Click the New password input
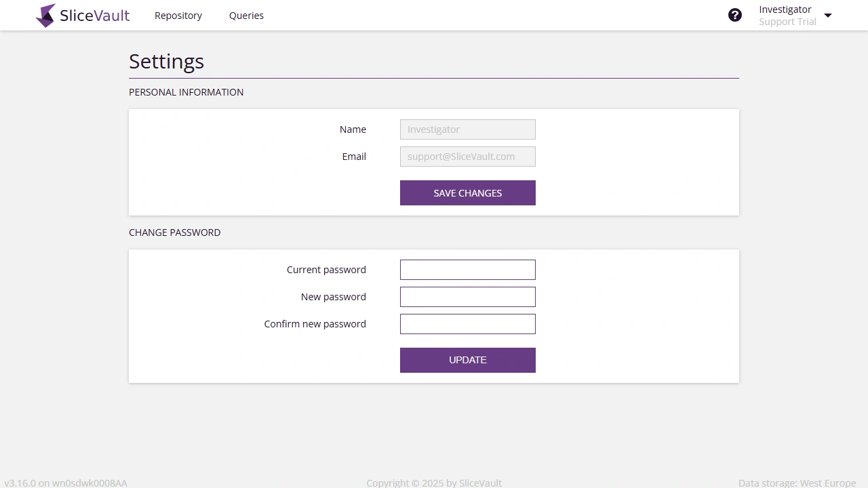The image size is (868, 488). (468, 296)
